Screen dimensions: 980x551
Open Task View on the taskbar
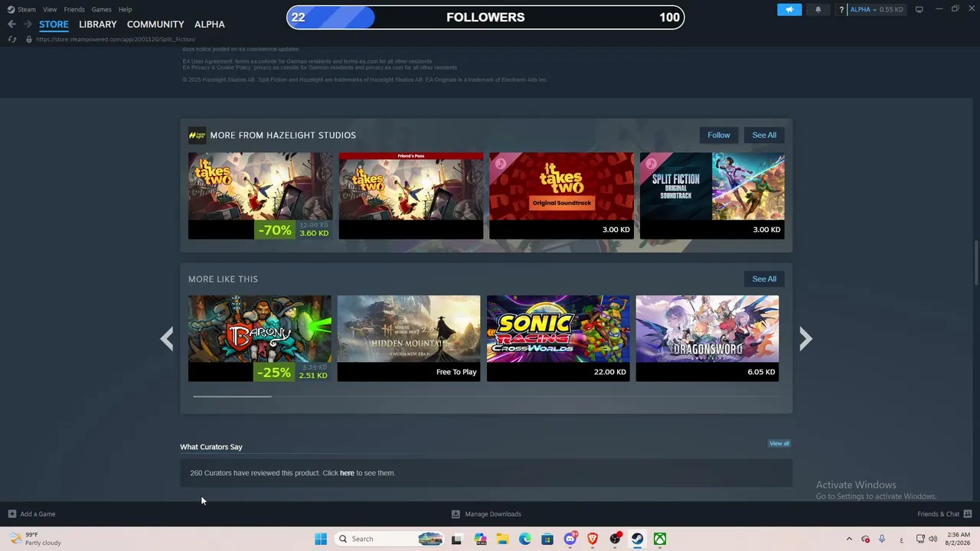point(457,539)
